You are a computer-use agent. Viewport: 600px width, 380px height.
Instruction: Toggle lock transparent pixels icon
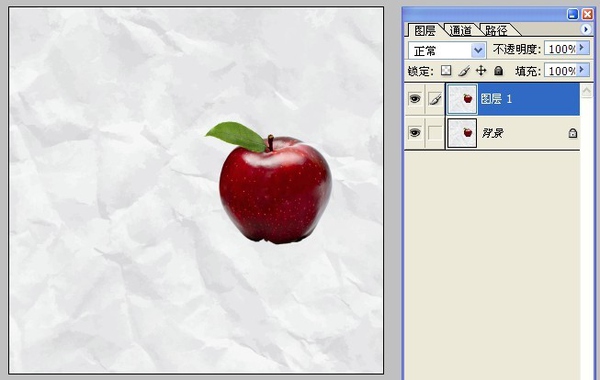446,70
